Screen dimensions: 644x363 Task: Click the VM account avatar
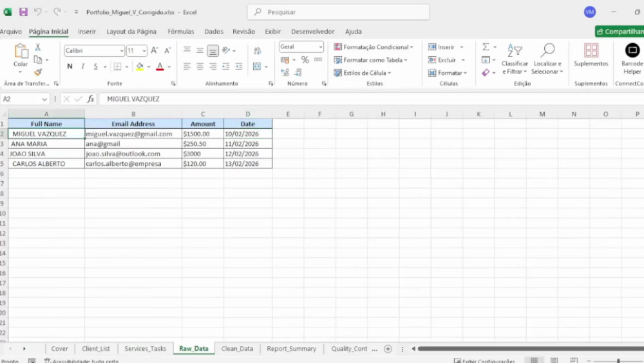point(590,12)
